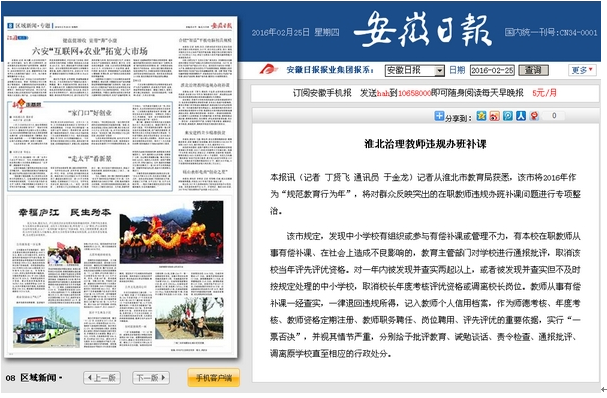The width and height of the screenshot is (607, 398).
Task: Click the 查询 search button
Action: [x=533, y=70]
